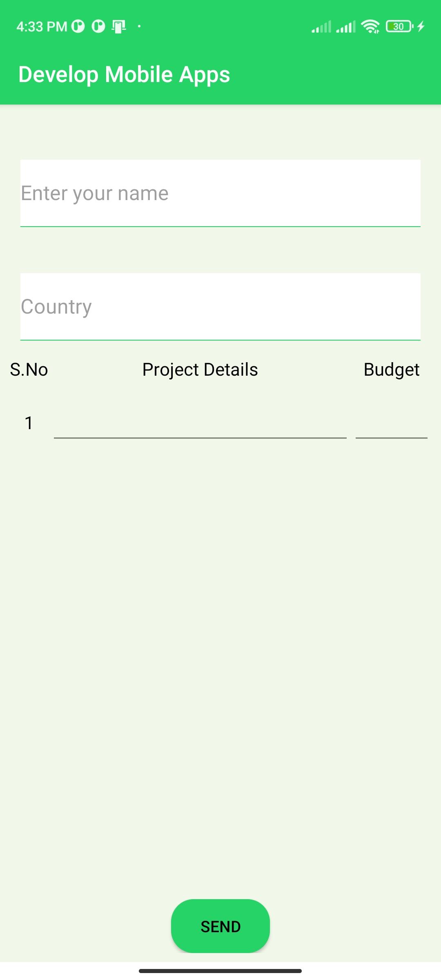Select row number 1 label
441x980 pixels.
coord(29,423)
